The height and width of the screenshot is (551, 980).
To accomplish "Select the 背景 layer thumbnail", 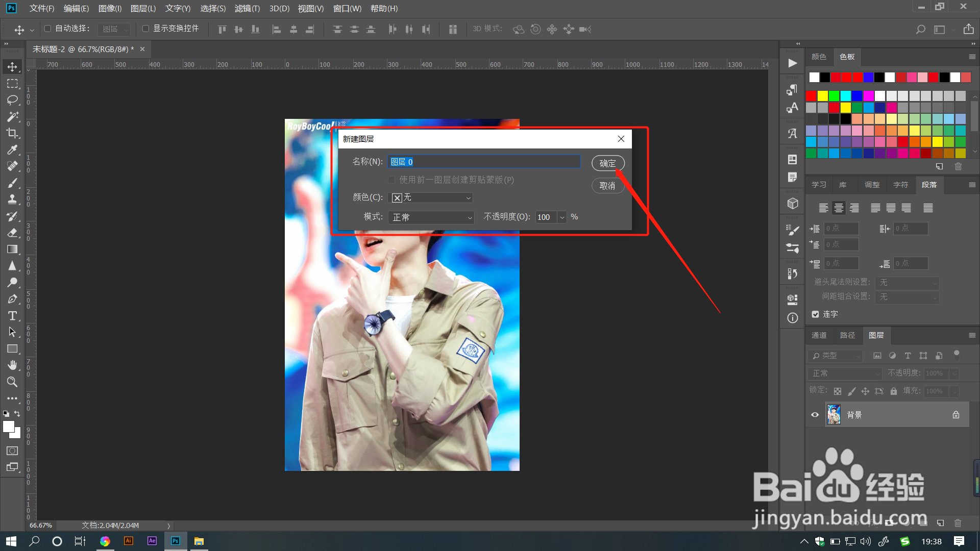I will tap(834, 415).
